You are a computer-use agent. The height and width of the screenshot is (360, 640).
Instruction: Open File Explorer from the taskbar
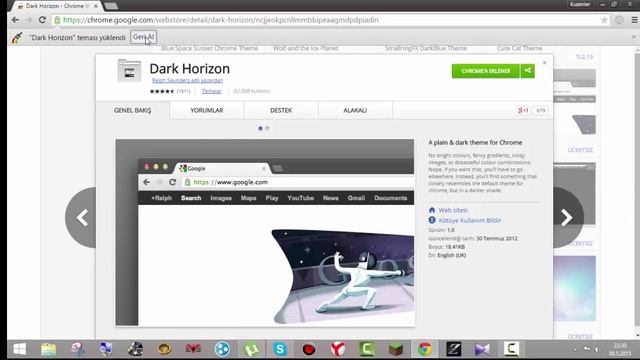point(48,349)
